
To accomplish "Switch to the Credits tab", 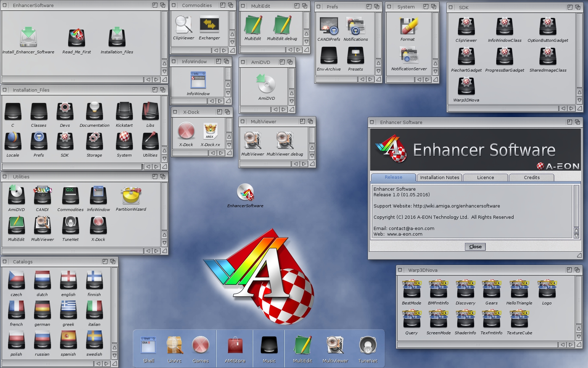I will coord(532,178).
